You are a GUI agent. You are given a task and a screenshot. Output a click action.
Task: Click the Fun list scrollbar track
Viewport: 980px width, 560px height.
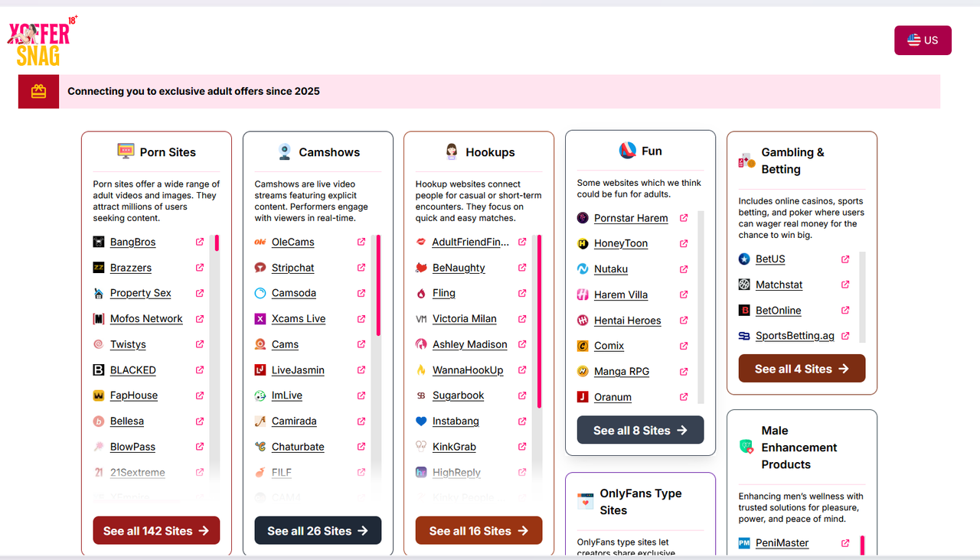click(x=701, y=308)
